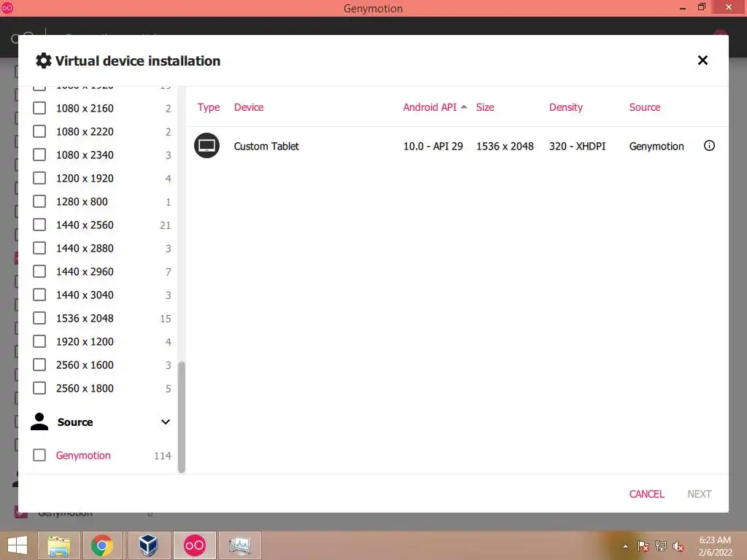The height and width of the screenshot is (560, 747).
Task: Click the Action Center flag tray icon
Action: click(x=643, y=546)
